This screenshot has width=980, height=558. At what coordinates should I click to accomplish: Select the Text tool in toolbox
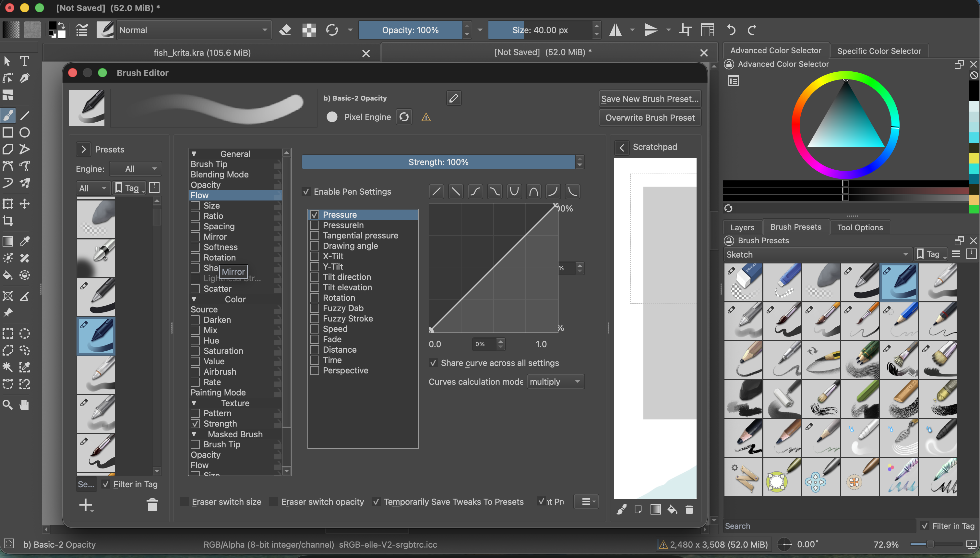(x=25, y=61)
